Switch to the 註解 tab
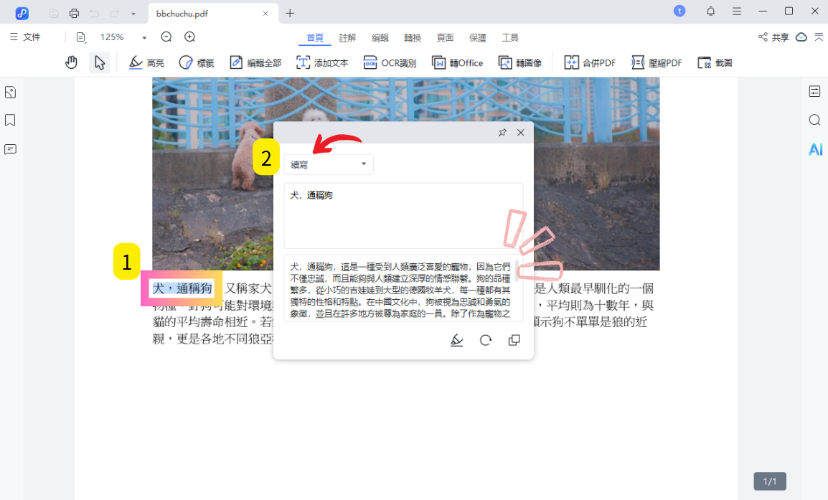Viewport: 828px width, 500px height. pyautogui.click(x=347, y=37)
